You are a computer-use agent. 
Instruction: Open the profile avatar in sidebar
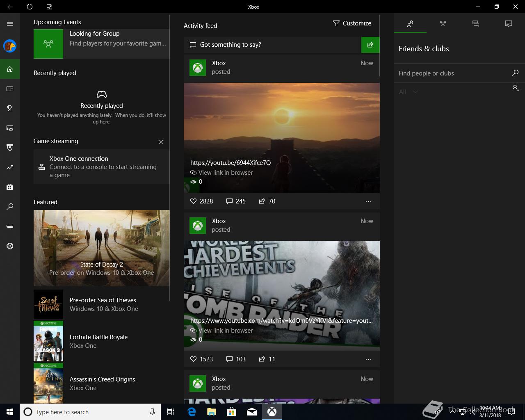(10, 46)
